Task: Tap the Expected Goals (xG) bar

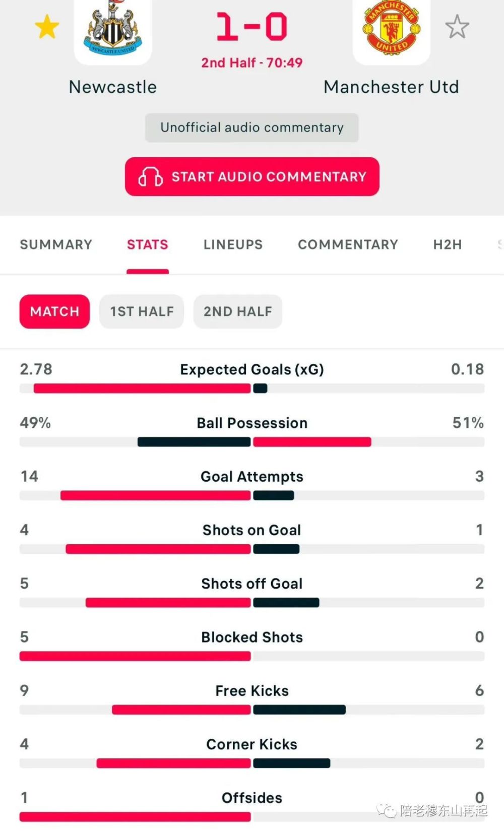Action: (252, 389)
